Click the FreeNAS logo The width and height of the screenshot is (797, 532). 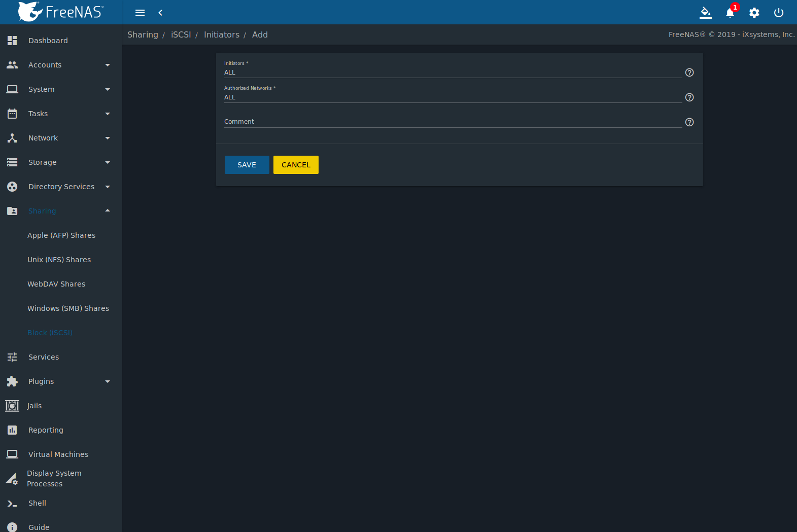(x=60, y=12)
